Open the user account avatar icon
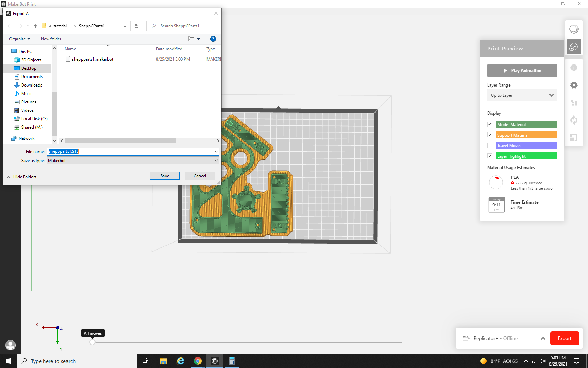Screen dimensions: 588x368 tap(10, 345)
